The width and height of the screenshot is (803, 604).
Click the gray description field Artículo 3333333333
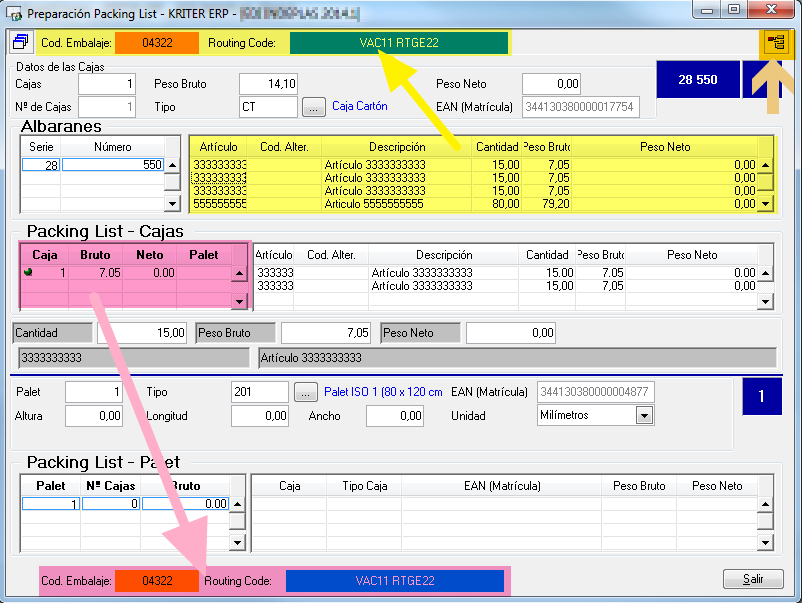[x=517, y=358]
